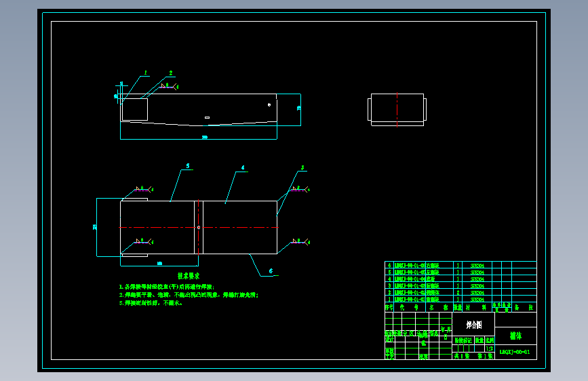Click the white "焊合图" title block text
Viewport: 588px width, 381px height.
click(474, 325)
